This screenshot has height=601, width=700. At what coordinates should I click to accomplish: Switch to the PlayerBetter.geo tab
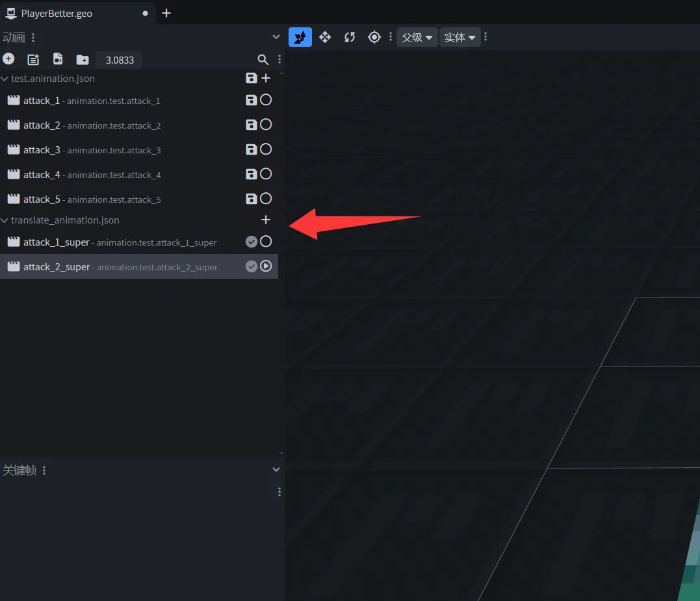(57, 13)
